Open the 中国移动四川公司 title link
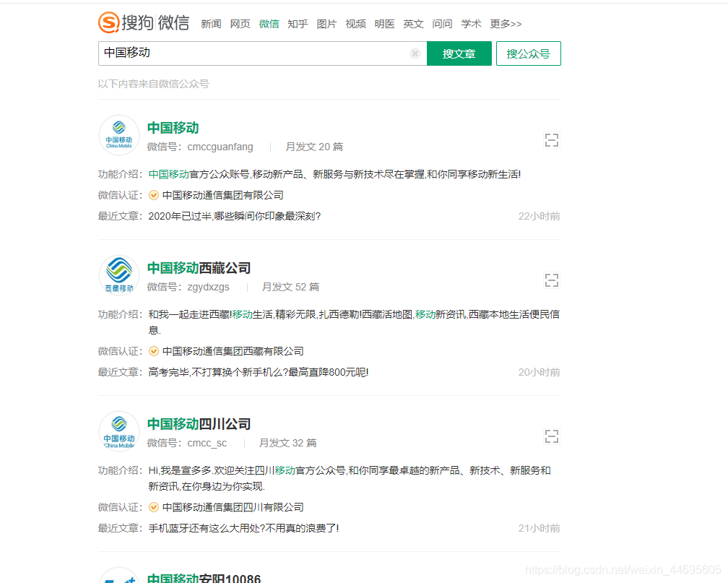 click(x=199, y=424)
